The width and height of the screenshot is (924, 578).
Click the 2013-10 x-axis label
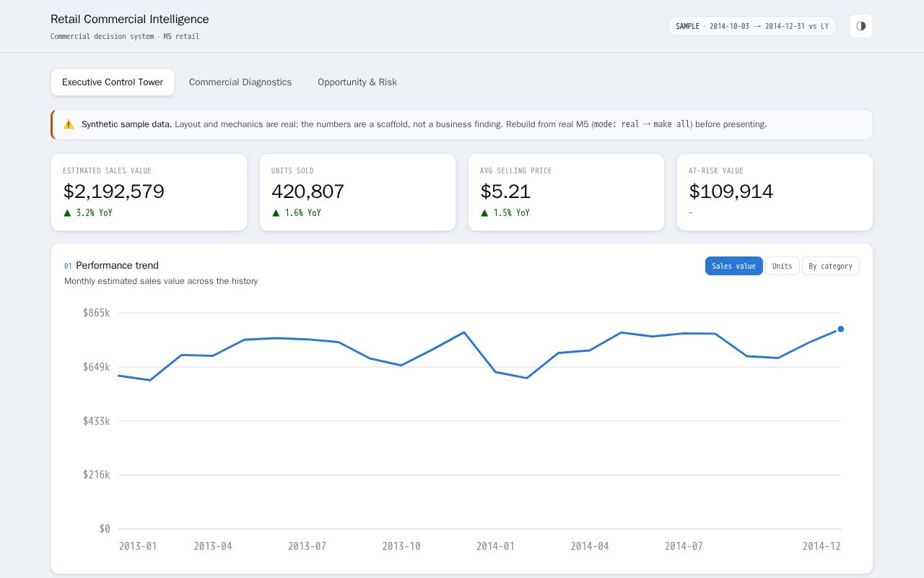click(401, 546)
